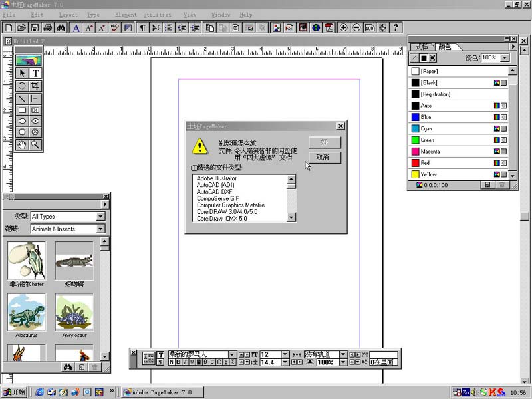The width and height of the screenshot is (532, 399).
Task: Open the Layout menu
Action: [68, 15]
